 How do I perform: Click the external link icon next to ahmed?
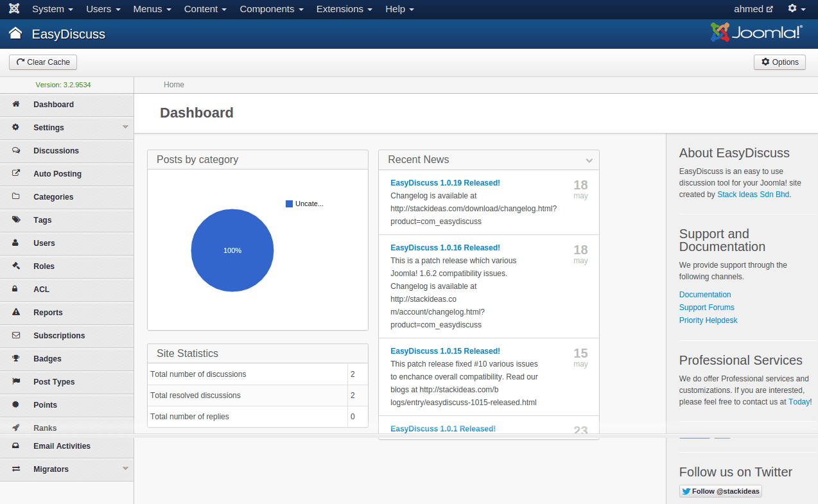click(x=770, y=9)
